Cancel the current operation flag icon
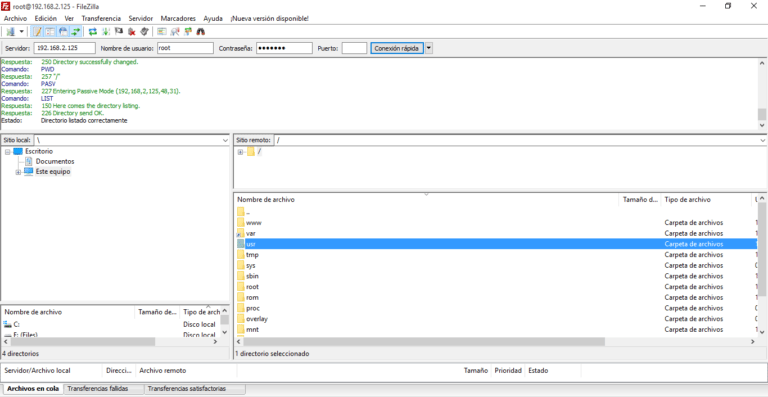768x397 pixels. [119, 32]
